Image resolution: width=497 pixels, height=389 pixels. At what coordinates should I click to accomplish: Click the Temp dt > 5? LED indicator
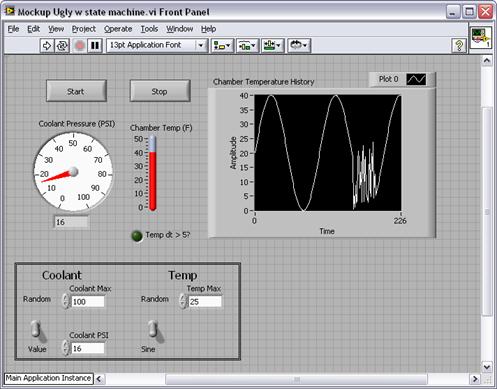137,236
